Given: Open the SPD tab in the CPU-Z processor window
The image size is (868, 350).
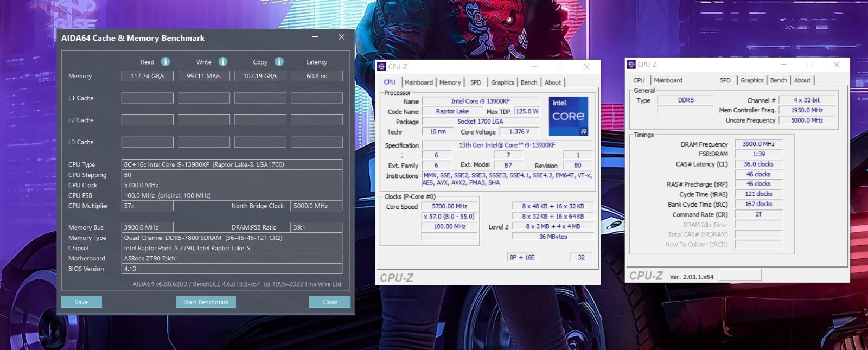Looking at the screenshot, I should [476, 82].
